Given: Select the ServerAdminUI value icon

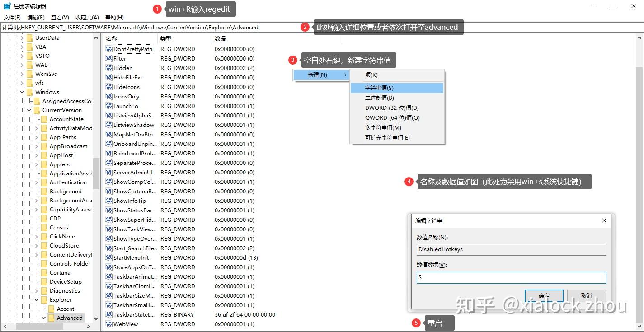Looking at the screenshot, I should 109,172.
